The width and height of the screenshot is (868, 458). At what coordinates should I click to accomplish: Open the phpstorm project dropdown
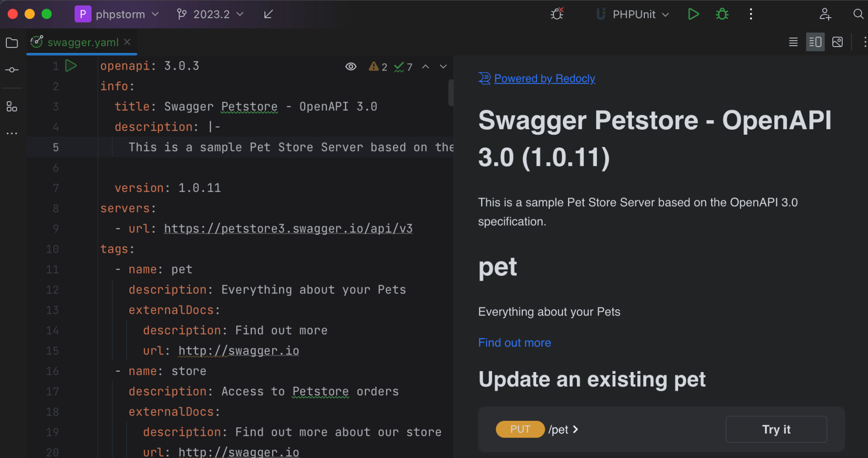pyautogui.click(x=117, y=14)
